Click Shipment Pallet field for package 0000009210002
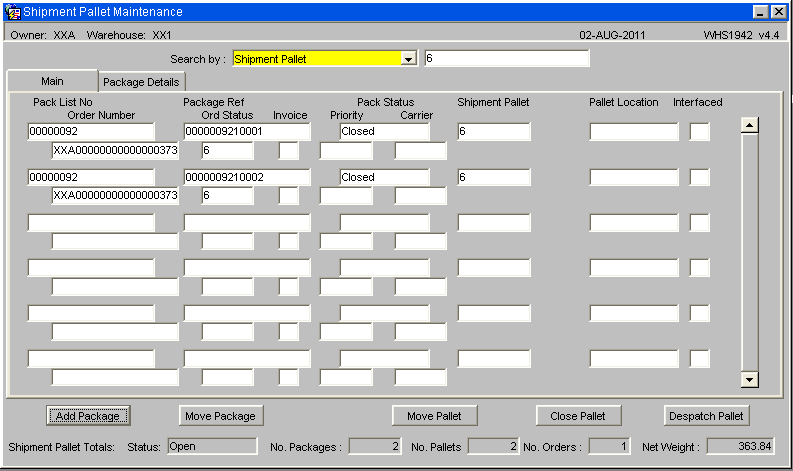 point(494,177)
